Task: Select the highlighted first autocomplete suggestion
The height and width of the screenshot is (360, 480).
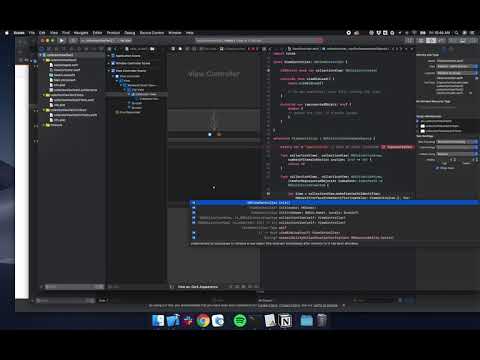Action: point(335,203)
